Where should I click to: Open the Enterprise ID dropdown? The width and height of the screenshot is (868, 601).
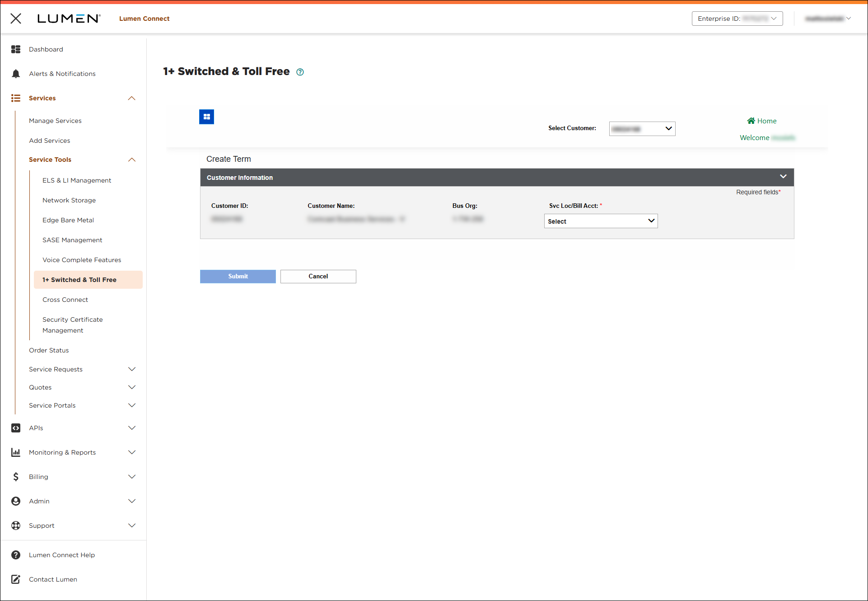737,19
